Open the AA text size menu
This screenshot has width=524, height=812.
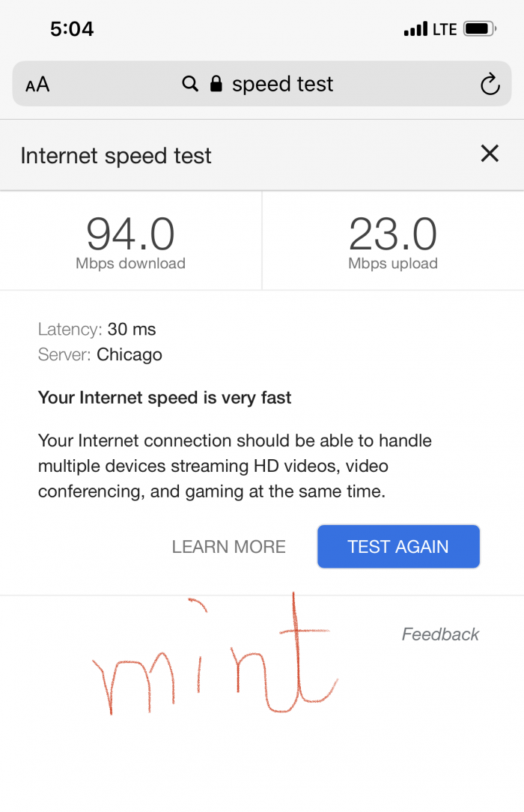coord(37,85)
